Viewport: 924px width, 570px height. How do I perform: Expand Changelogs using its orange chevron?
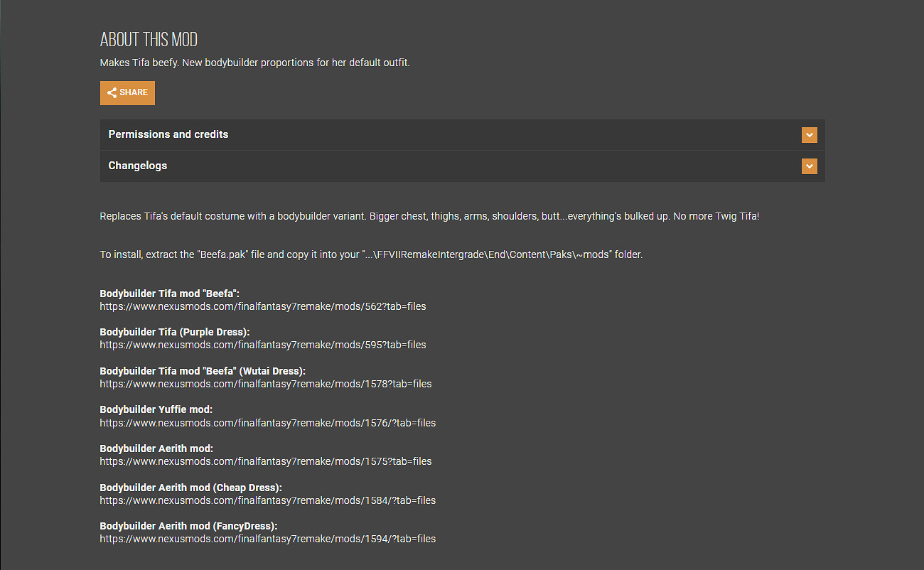pos(809,166)
